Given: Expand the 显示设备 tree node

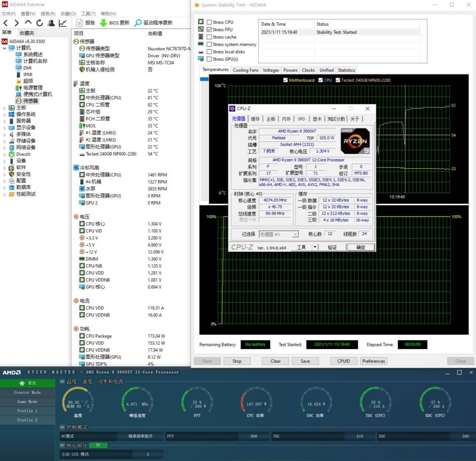Looking at the screenshot, I should coord(4,128).
